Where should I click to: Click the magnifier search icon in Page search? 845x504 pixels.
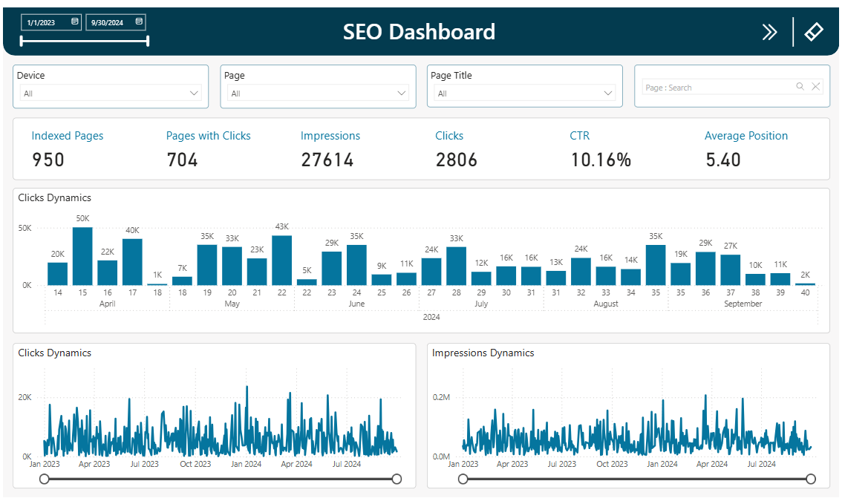pyautogui.click(x=800, y=86)
